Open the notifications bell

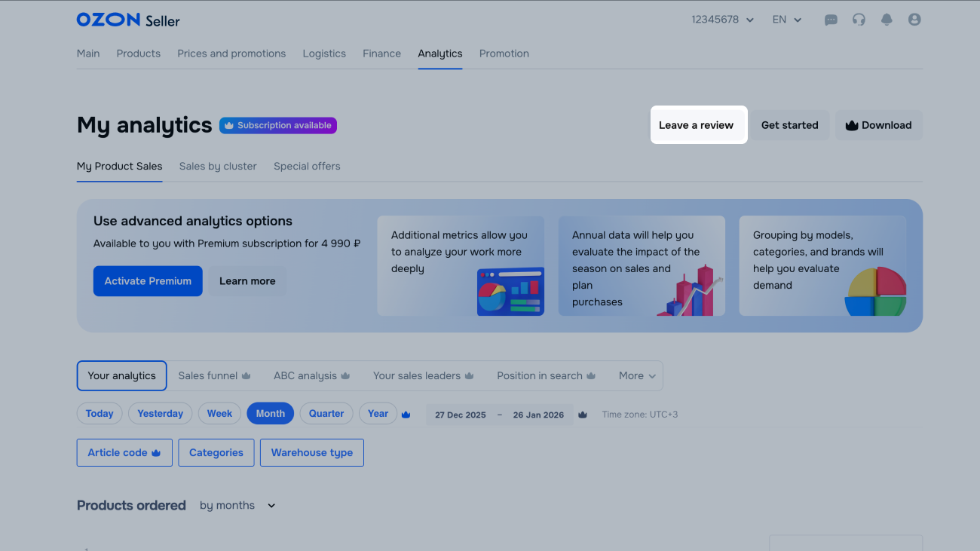click(x=887, y=20)
